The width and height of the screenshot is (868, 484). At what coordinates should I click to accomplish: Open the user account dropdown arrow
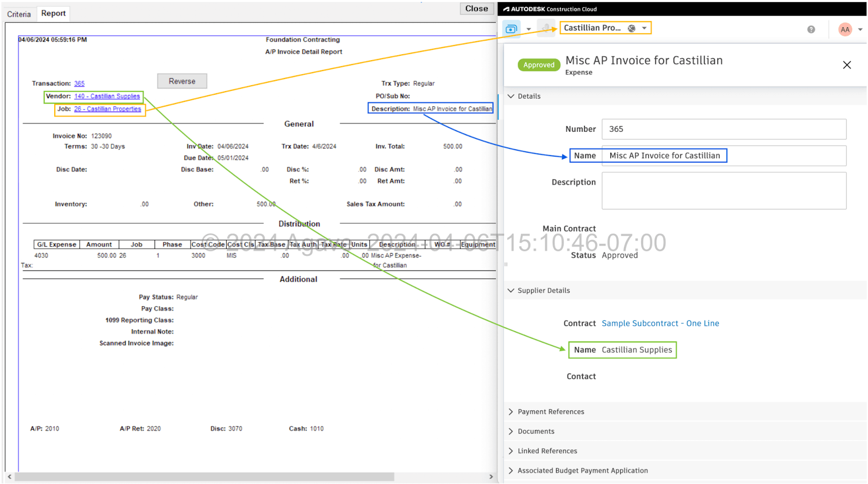coord(860,29)
